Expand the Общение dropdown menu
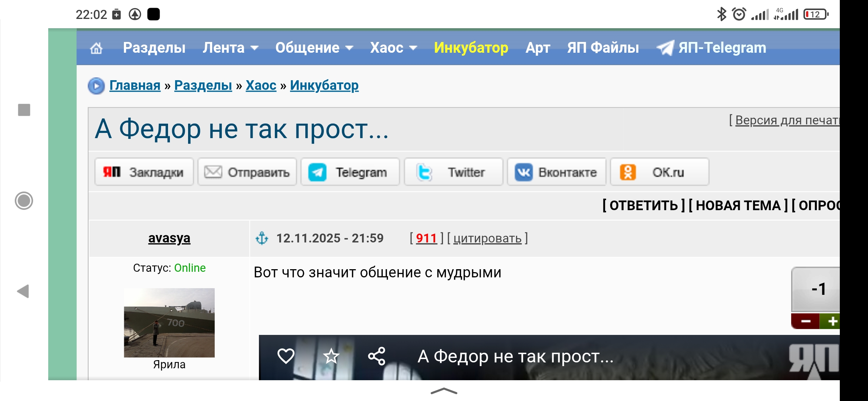 pyautogui.click(x=314, y=48)
